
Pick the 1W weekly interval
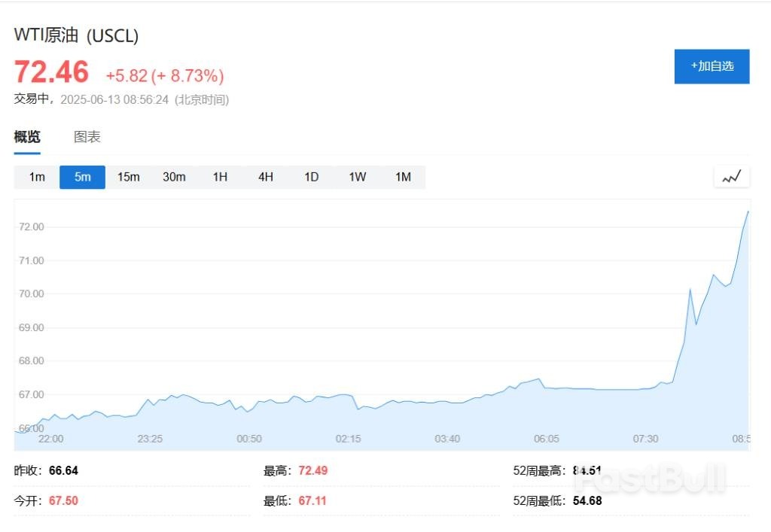click(x=357, y=178)
